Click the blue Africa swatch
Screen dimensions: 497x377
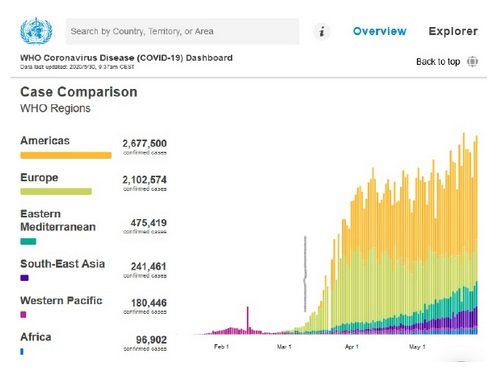tap(22, 351)
